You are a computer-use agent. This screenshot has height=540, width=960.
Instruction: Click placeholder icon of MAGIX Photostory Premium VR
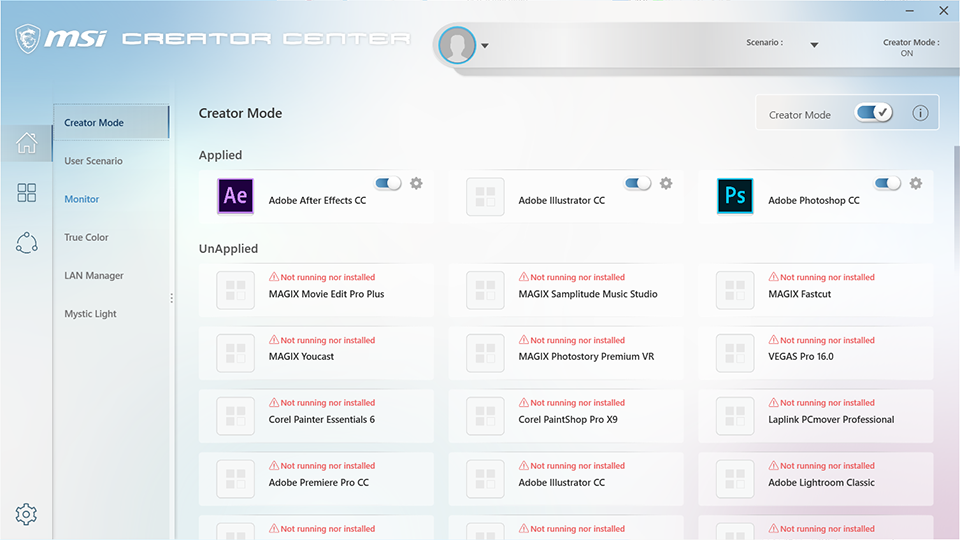[486, 353]
